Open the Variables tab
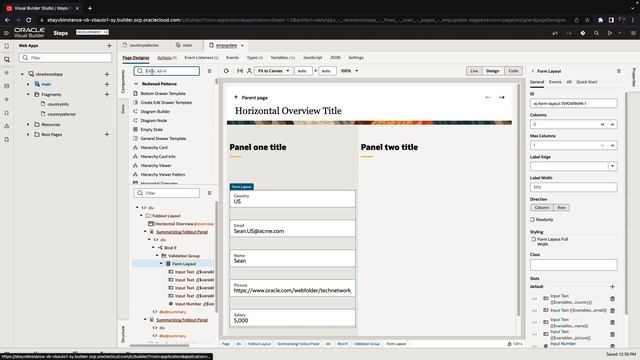640x360 pixels. click(282, 58)
